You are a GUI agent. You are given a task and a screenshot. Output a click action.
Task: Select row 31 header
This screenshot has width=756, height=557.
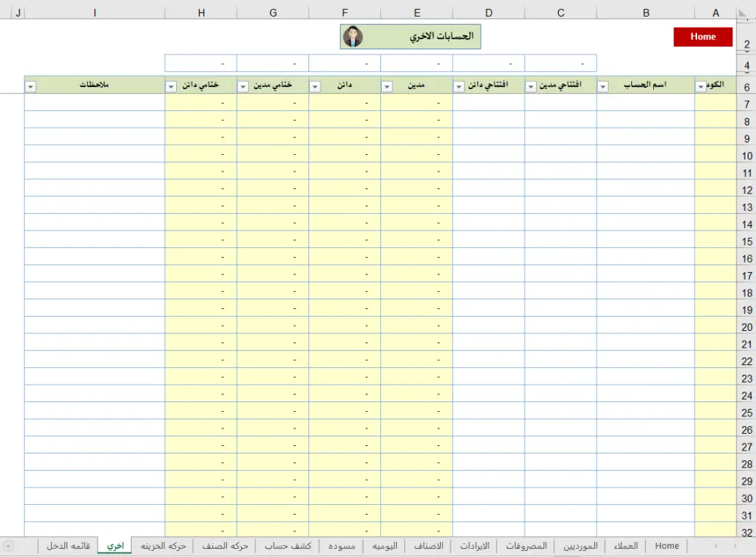(x=746, y=515)
